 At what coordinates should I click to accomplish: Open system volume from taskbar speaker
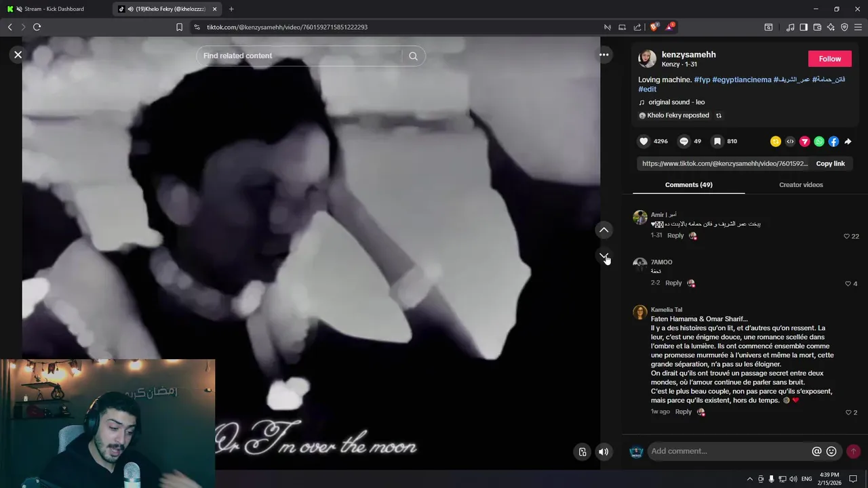click(x=793, y=479)
